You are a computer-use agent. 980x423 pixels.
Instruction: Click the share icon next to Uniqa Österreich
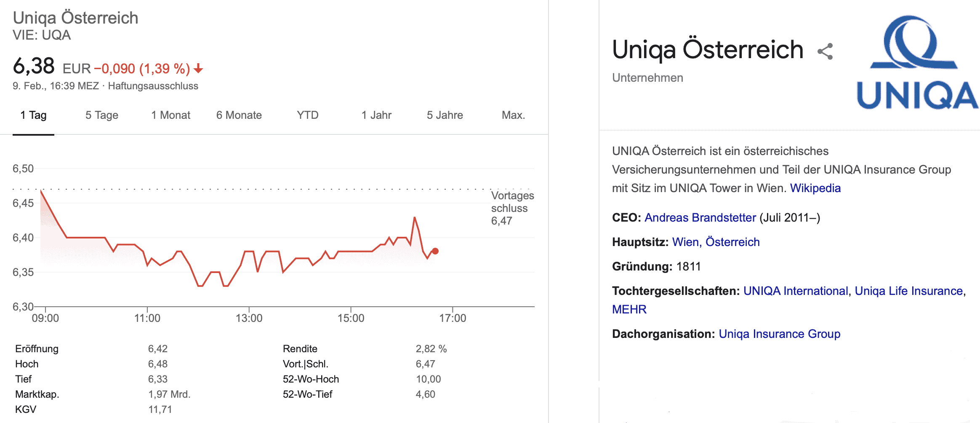pyautogui.click(x=825, y=51)
